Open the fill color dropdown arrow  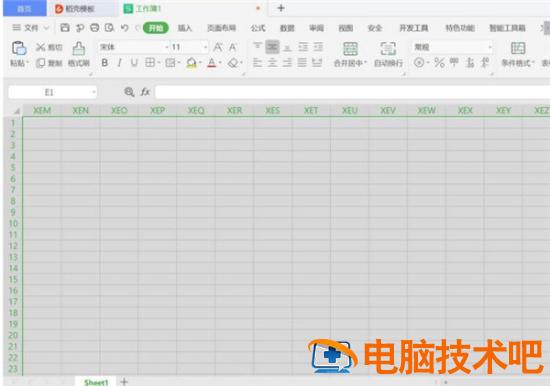[x=200, y=63]
